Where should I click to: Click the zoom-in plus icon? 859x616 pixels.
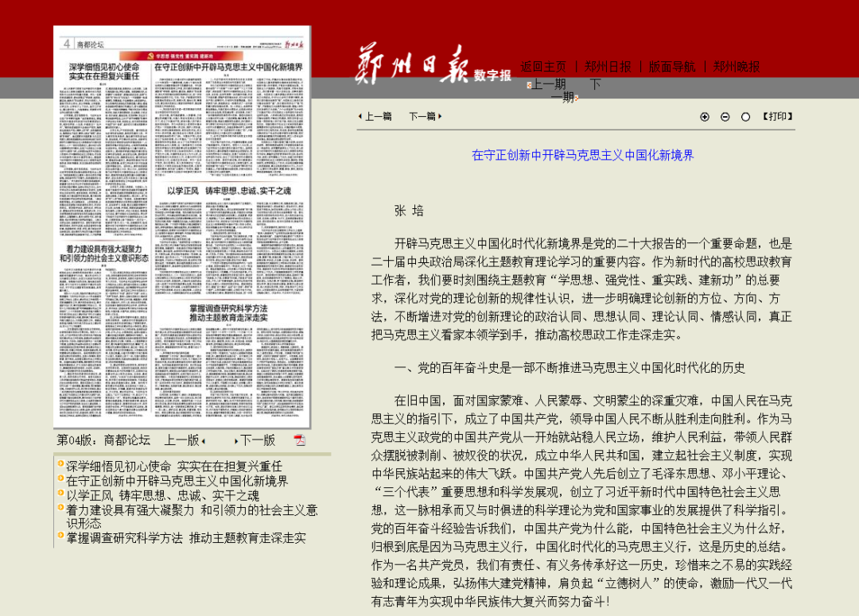point(705,117)
